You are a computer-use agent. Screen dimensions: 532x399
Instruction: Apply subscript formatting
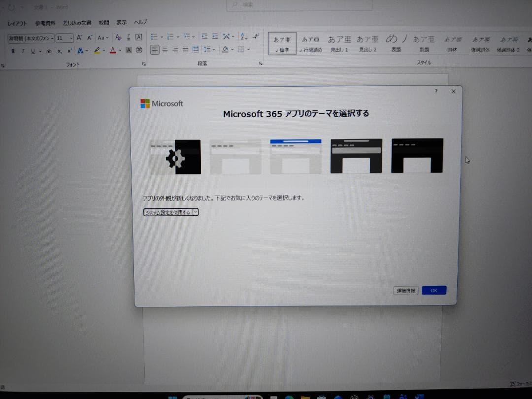60,51
